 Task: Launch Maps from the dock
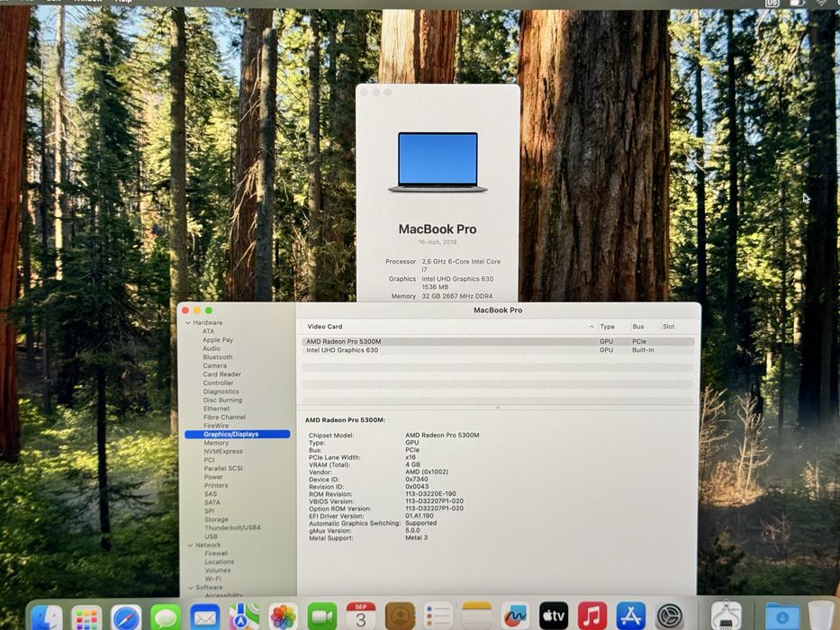pyautogui.click(x=244, y=616)
